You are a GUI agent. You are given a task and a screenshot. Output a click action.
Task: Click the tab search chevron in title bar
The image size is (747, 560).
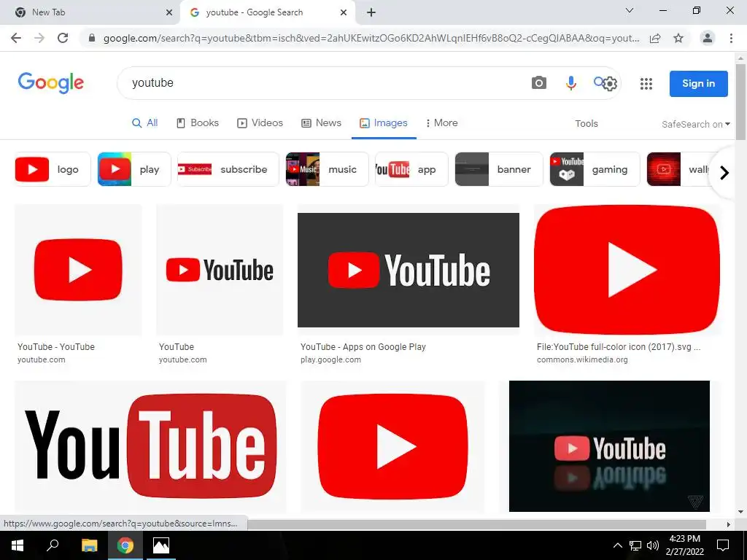click(630, 10)
